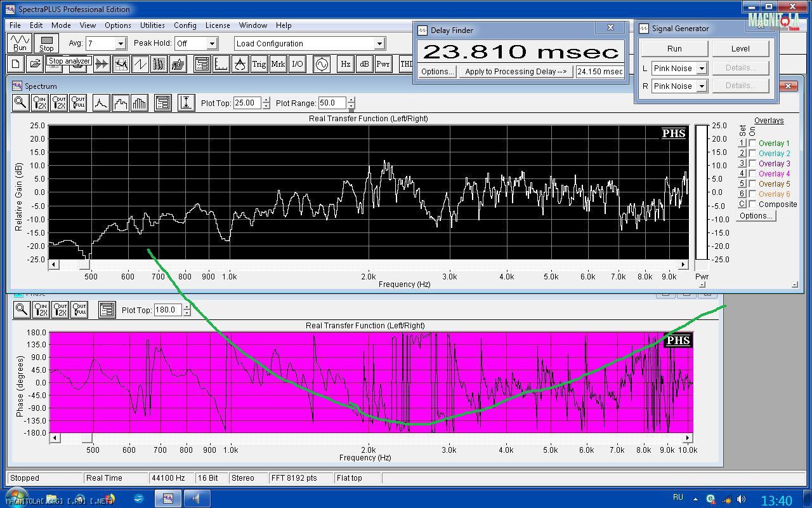Stop the analyzer with Stop button
The image size is (812, 508).
pyautogui.click(x=46, y=43)
